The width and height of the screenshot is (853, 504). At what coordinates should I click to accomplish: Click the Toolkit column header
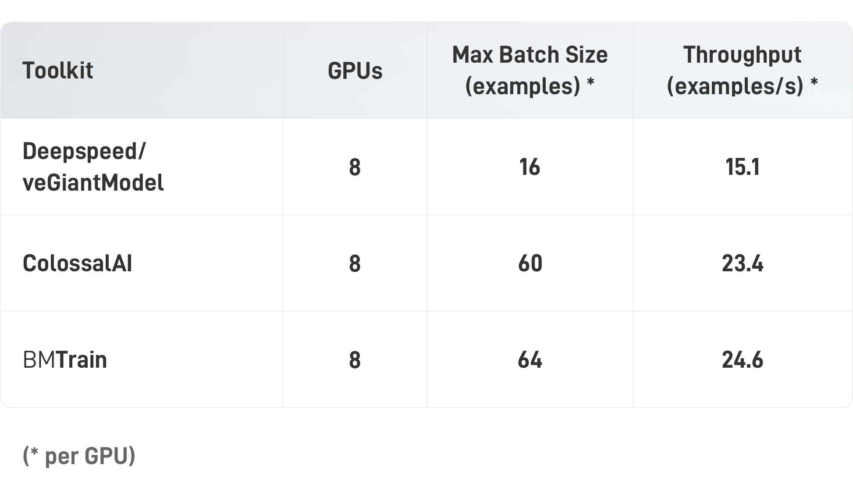point(58,70)
